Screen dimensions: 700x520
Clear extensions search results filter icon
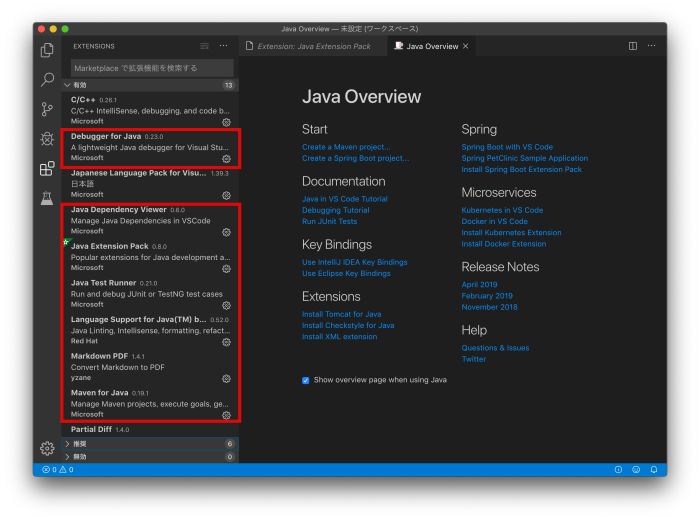pos(204,46)
